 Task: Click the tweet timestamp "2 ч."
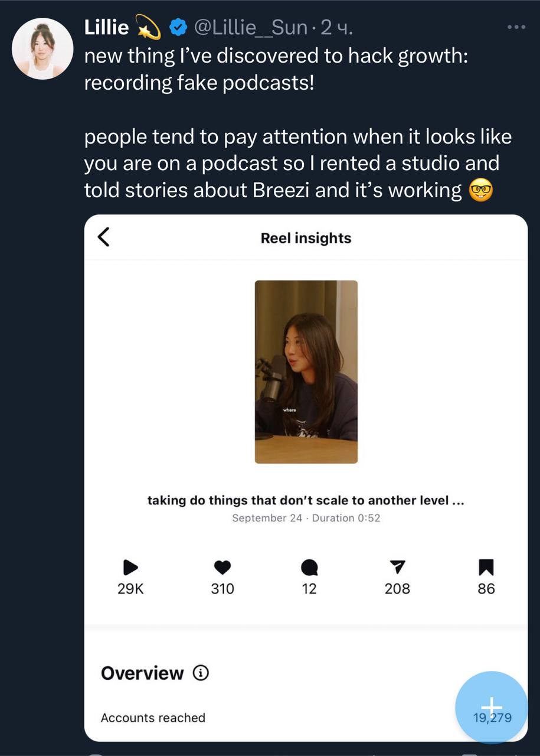tap(337, 27)
